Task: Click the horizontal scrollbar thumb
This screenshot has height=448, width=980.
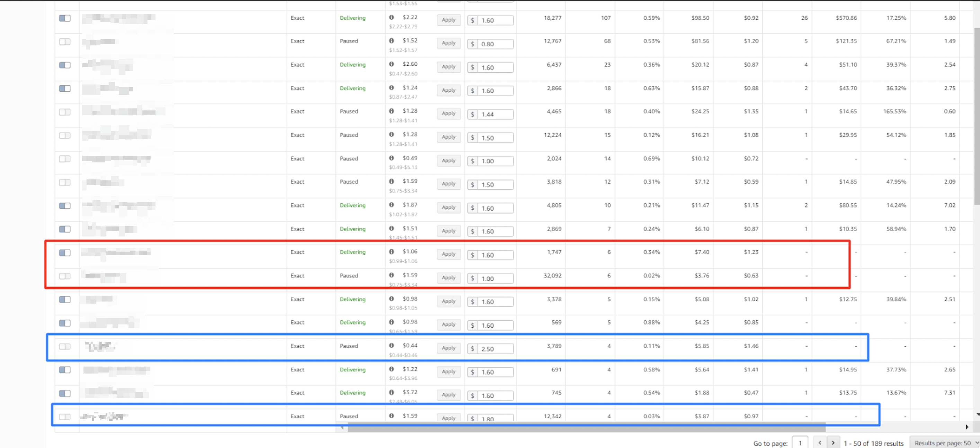Action: click(586, 428)
